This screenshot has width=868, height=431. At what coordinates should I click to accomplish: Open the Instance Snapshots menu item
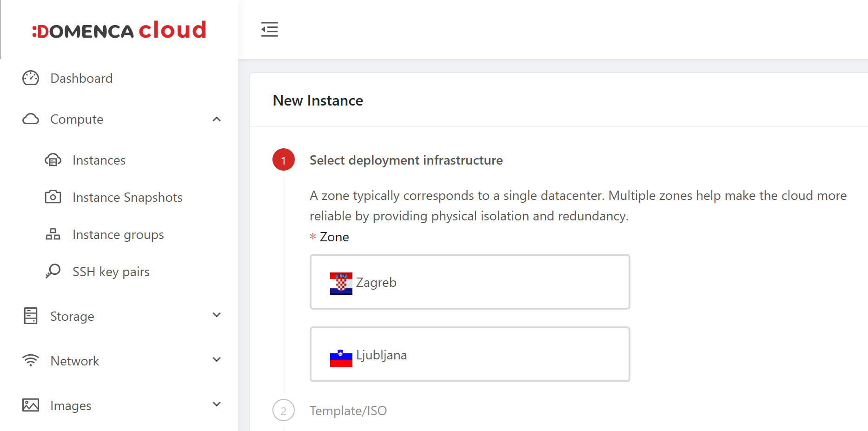click(x=127, y=198)
